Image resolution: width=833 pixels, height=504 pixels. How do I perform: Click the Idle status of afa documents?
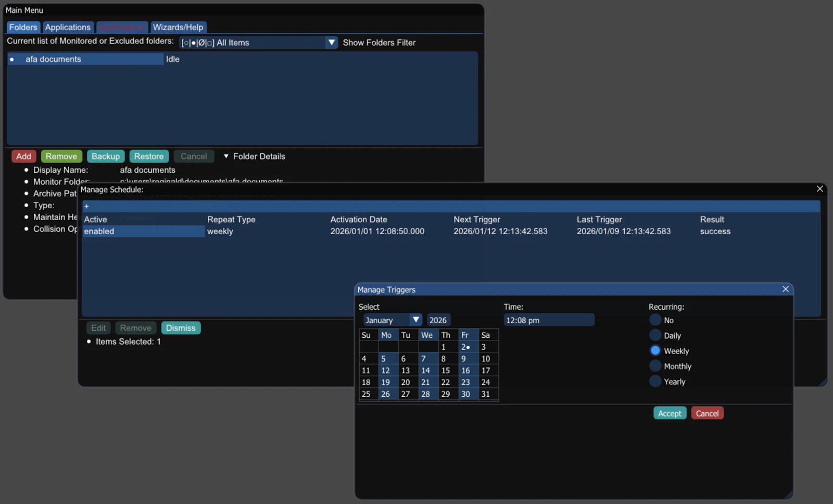(173, 59)
